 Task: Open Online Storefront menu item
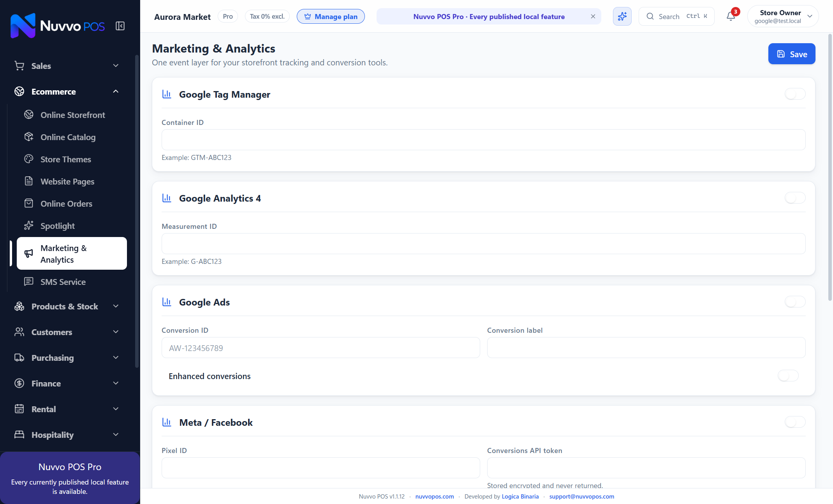pyautogui.click(x=72, y=115)
